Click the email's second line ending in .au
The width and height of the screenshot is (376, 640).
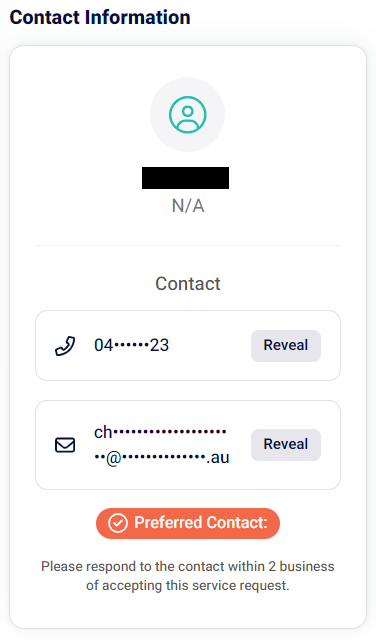click(162, 458)
